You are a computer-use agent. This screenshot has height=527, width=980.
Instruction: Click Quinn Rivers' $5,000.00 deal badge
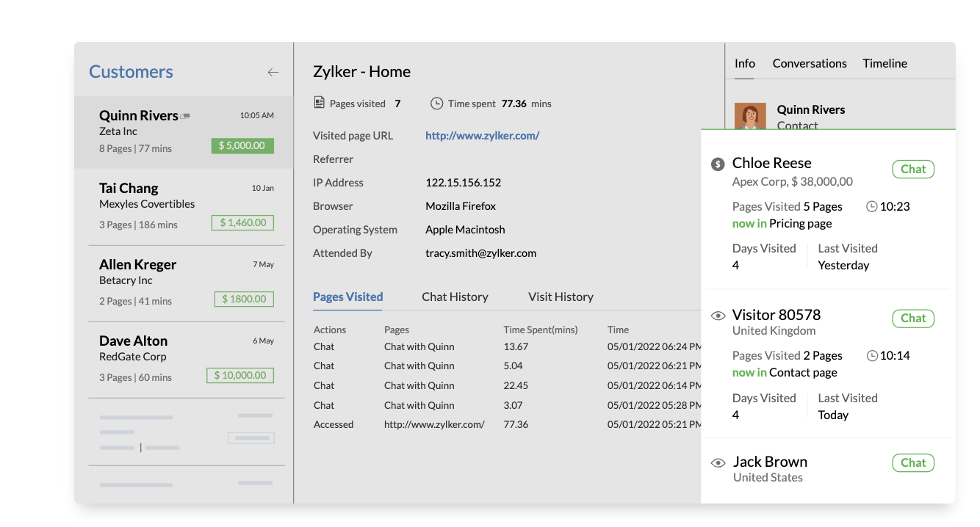tap(242, 145)
